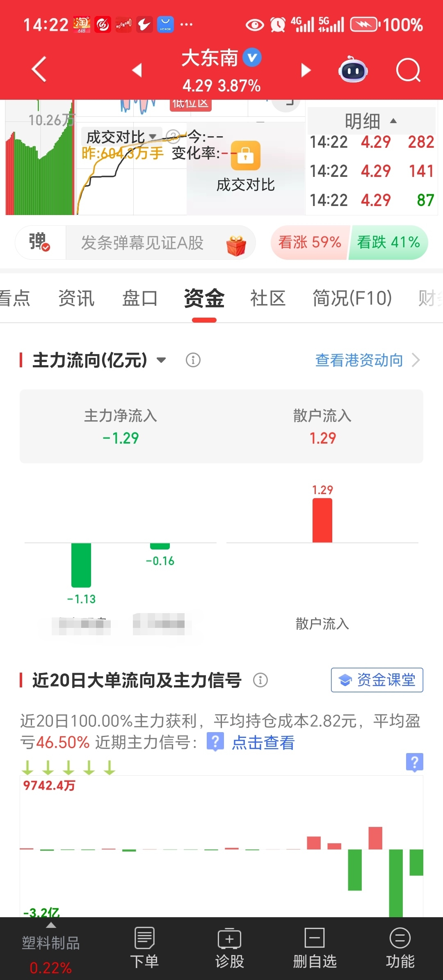This screenshot has width=443, height=980.
Task: Open the 成交对比 dropdown in chart
Action: [121, 137]
